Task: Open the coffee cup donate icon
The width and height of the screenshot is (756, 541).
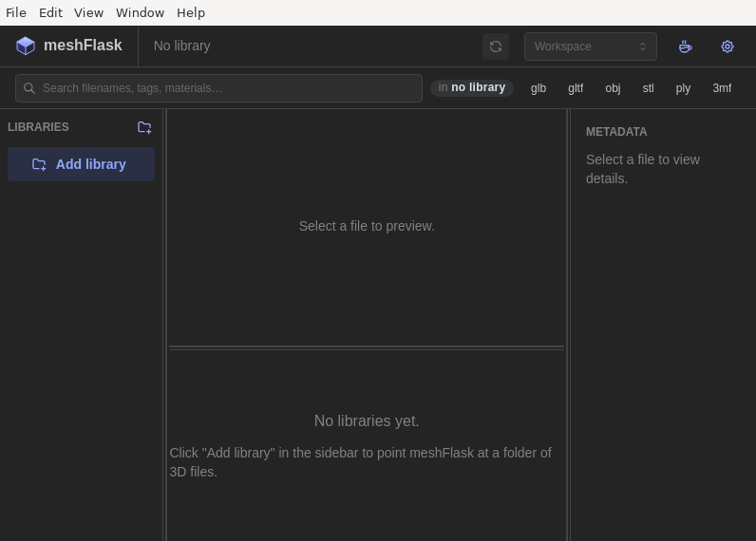Action: coord(685,47)
